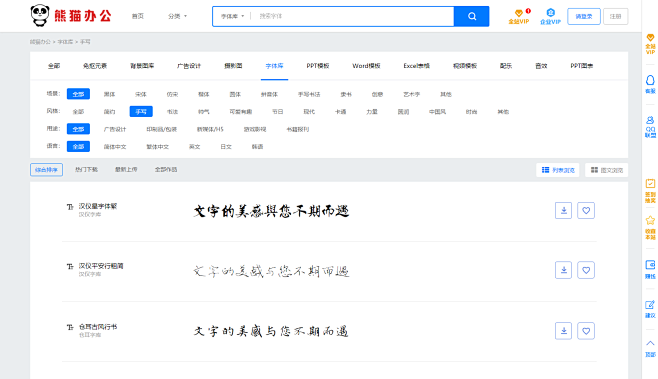
Task: Download the 汉仪星宇体繁 font
Action: pos(563,210)
